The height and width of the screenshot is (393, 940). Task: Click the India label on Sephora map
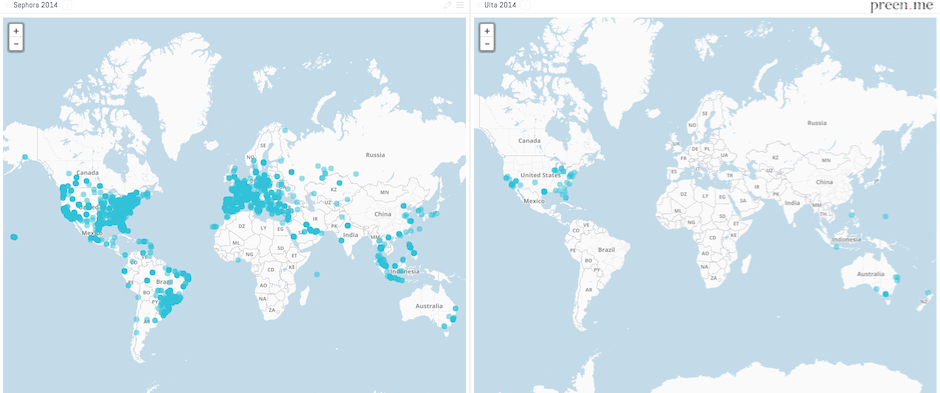(x=351, y=235)
